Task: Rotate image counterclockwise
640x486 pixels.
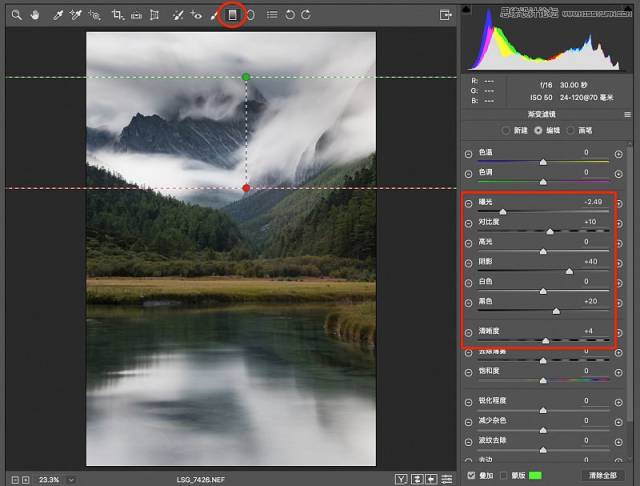Action: point(290,15)
